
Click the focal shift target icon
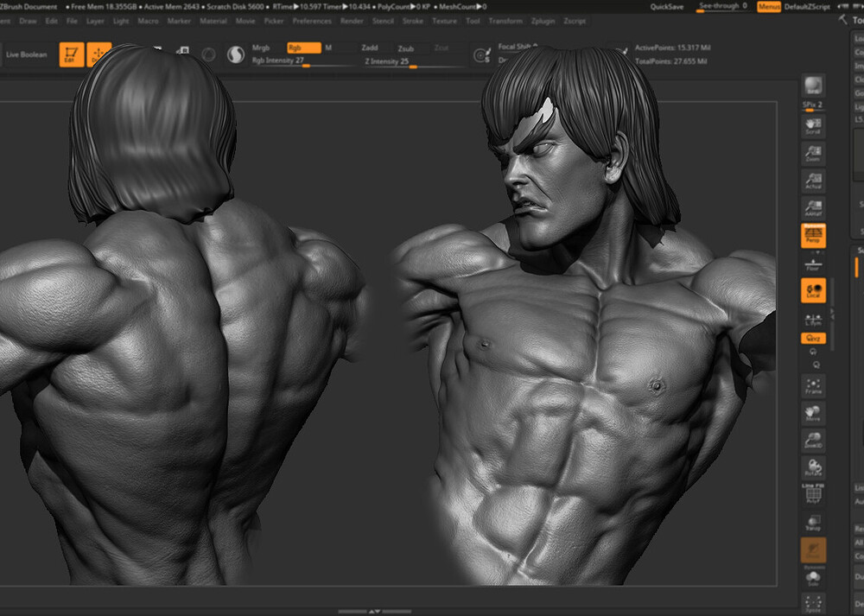[482, 55]
